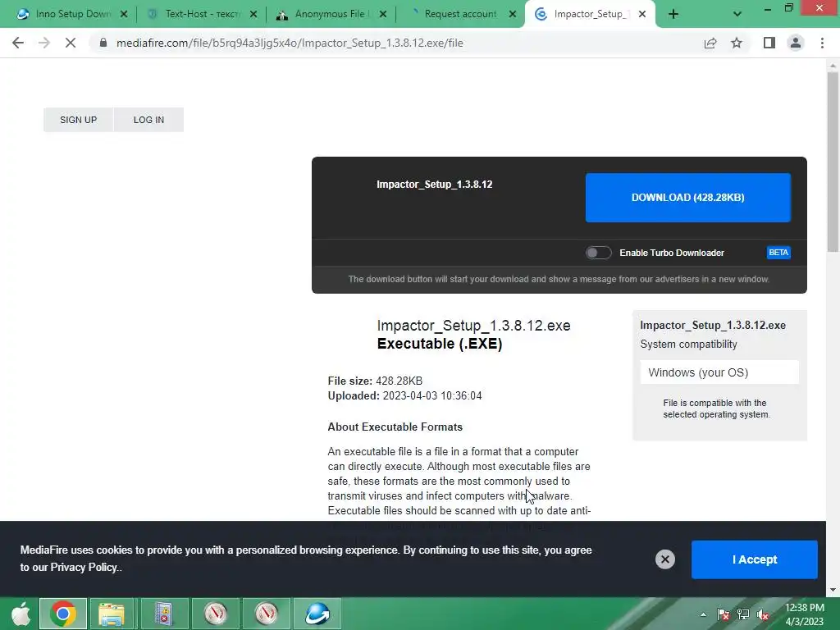Show hidden system tray icons
The height and width of the screenshot is (630, 840).
coord(703,614)
